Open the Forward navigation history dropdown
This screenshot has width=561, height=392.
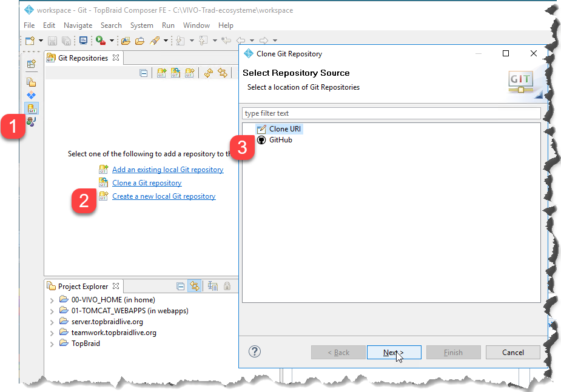coord(275,41)
